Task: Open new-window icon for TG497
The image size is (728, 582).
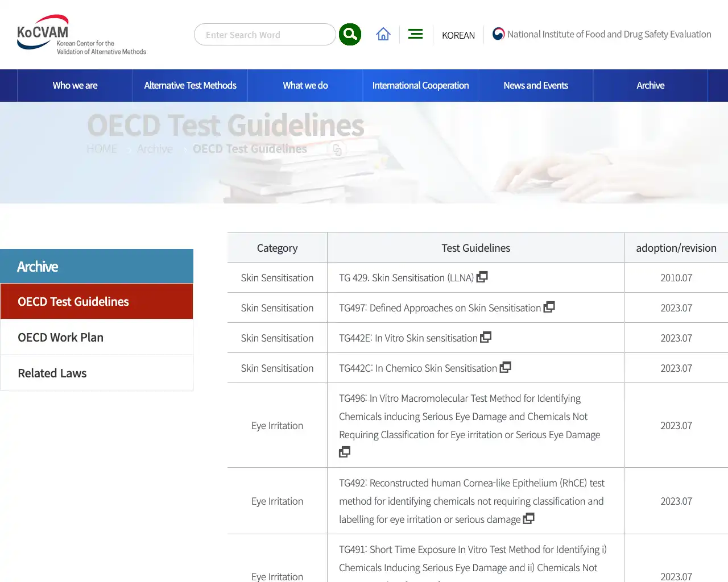Action: [549, 307]
